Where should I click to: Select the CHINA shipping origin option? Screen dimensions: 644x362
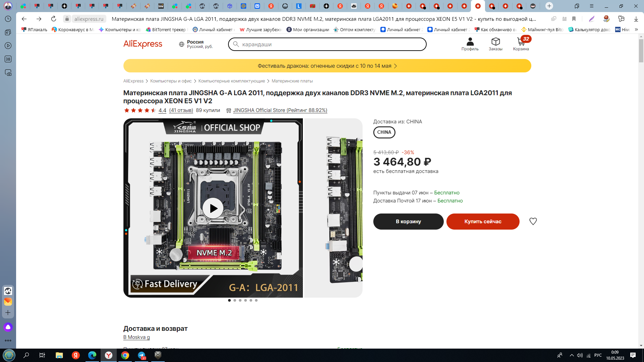point(384,132)
